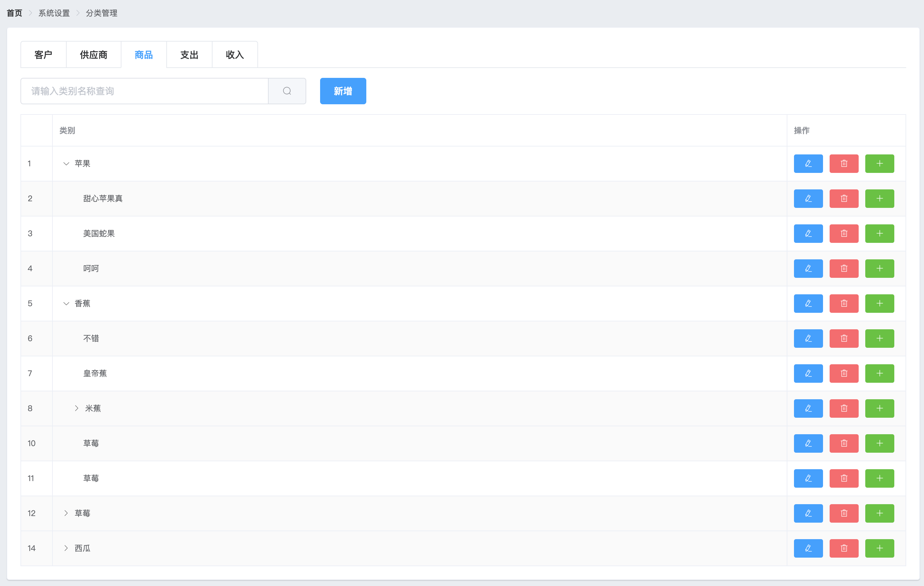924x586 pixels.
Task: Delete the 美国蛇果 row
Action: [844, 233]
